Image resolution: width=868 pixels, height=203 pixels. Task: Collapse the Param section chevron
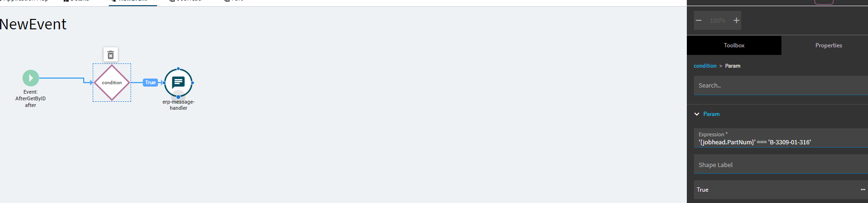coord(697,114)
